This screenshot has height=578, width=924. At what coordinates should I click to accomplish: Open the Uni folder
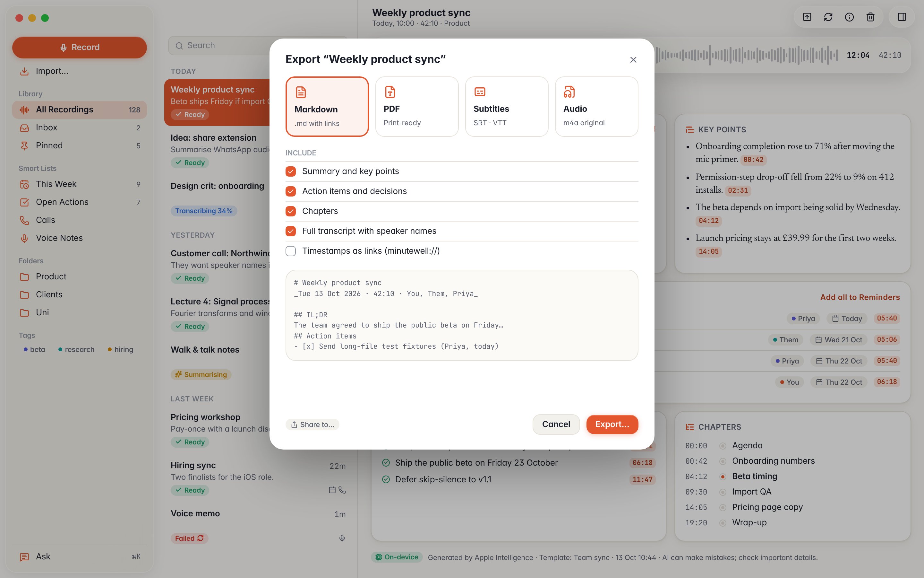[x=80, y=313]
